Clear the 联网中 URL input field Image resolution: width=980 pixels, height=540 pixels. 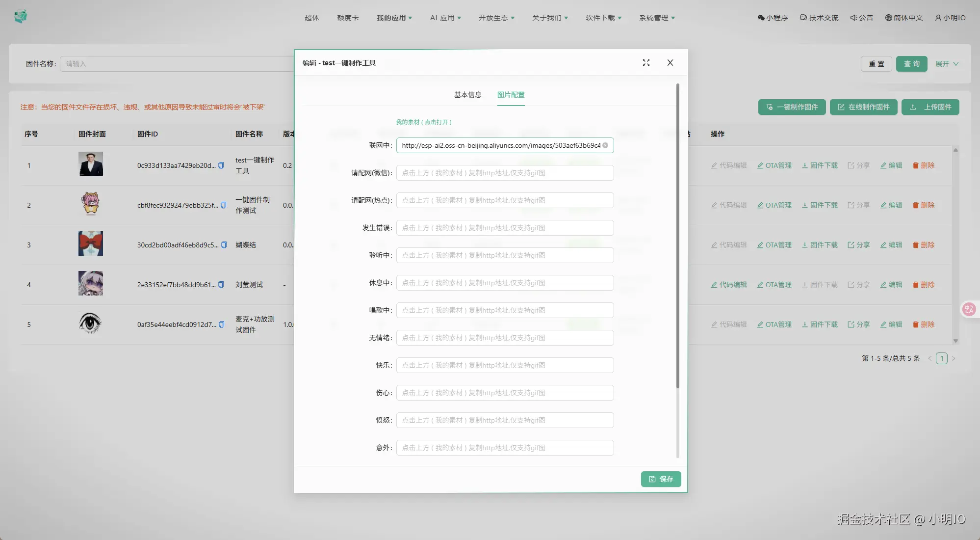tap(605, 145)
